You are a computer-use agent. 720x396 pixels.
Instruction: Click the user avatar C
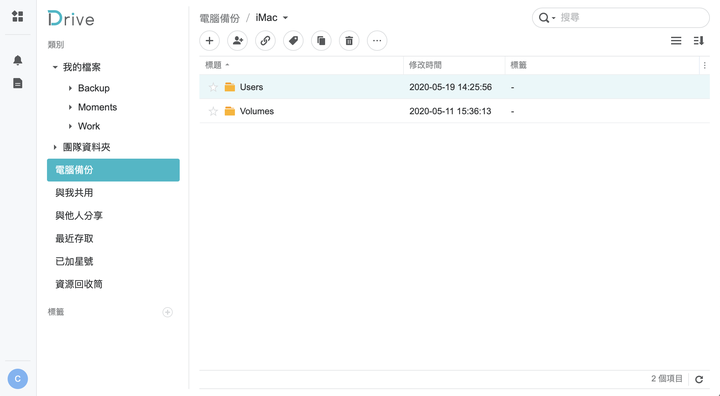point(17,379)
